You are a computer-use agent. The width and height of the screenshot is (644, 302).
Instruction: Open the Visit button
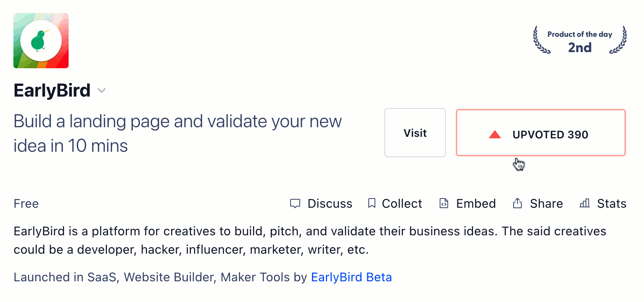click(415, 133)
